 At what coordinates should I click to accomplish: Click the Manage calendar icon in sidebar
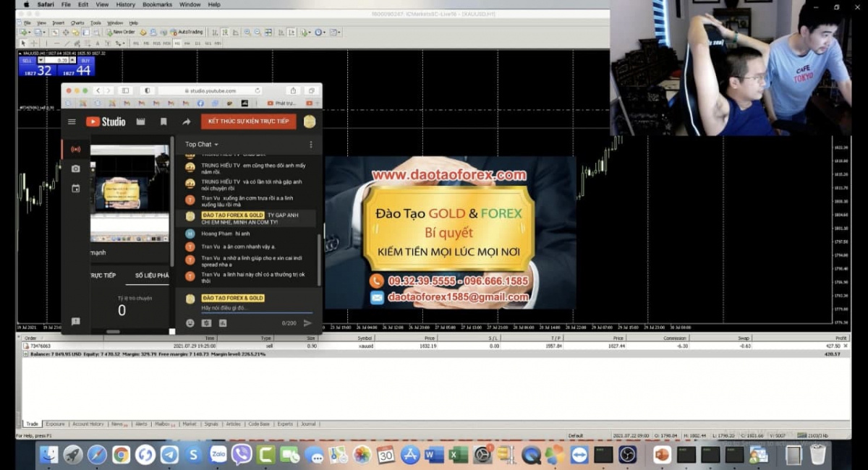coord(76,189)
